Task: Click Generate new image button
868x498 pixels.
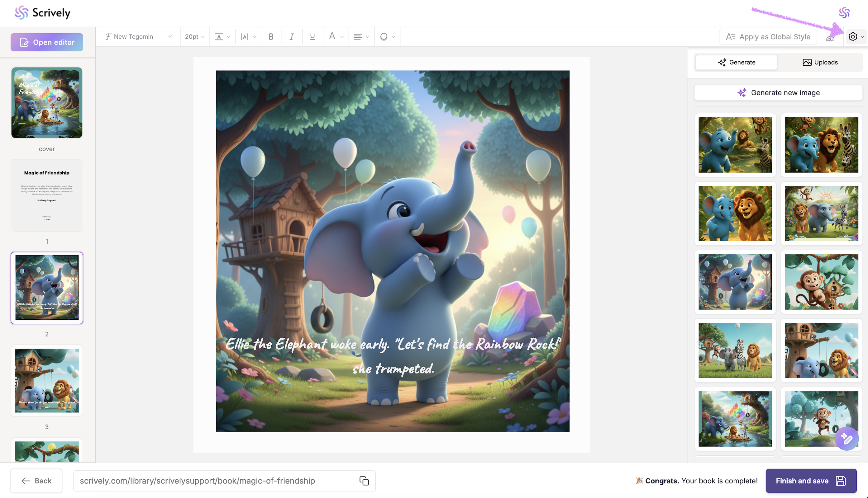Action: point(778,93)
